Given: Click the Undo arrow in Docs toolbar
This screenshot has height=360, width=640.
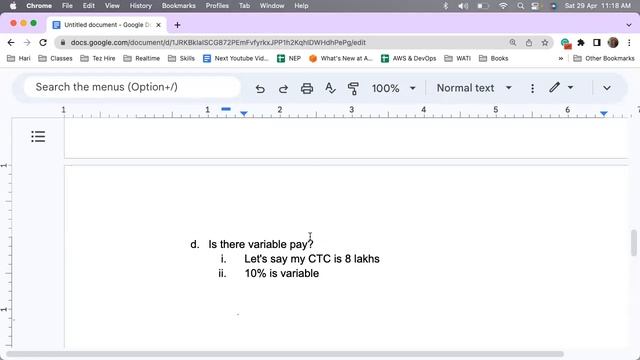Looking at the screenshot, I should pyautogui.click(x=260, y=88).
